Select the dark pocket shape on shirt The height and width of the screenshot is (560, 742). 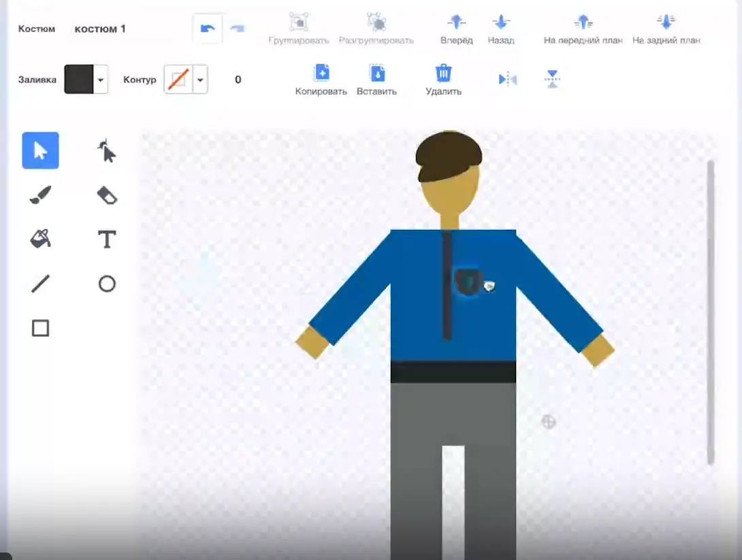tap(468, 282)
